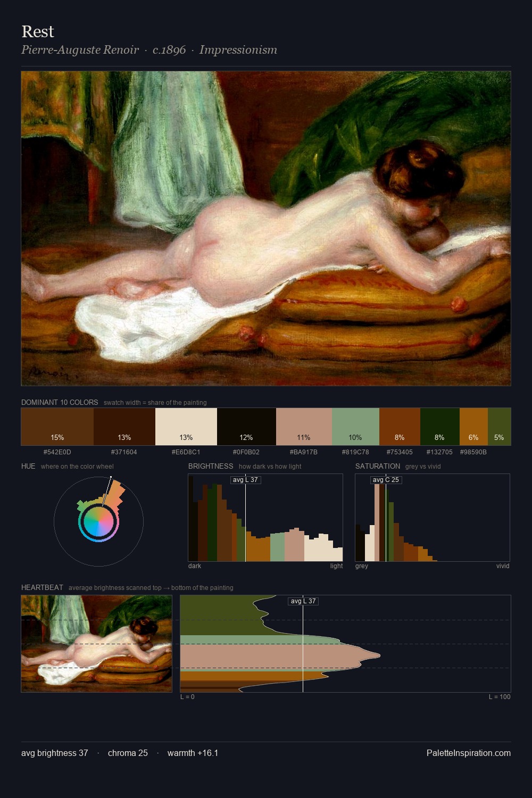Click the Impressionism style label
Image resolution: width=532 pixels, height=798 pixels.
pos(238,49)
